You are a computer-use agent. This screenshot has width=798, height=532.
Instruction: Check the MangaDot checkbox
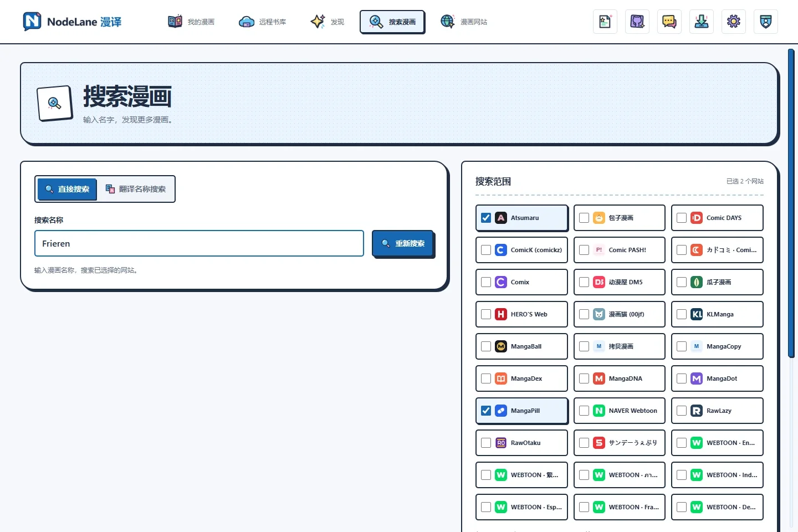click(682, 378)
